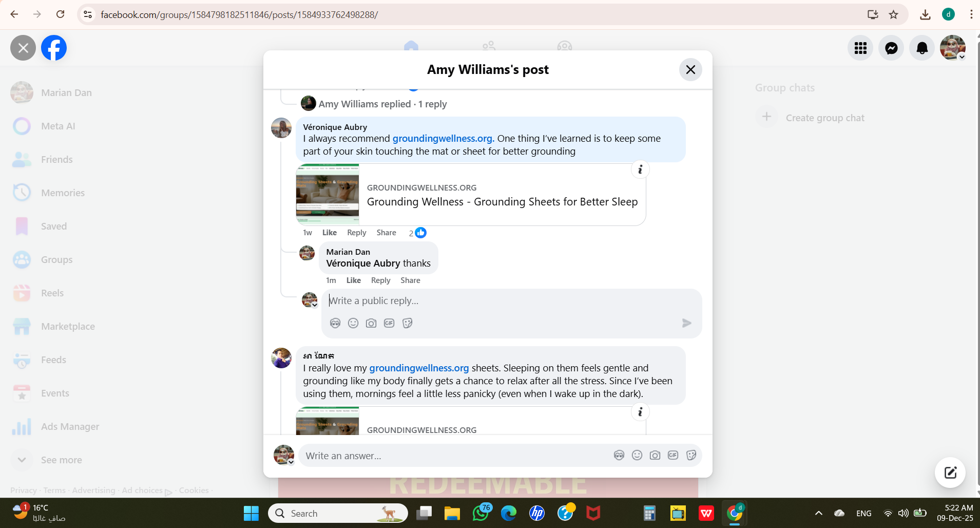The height and width of the screenshot is (528, 980).
Task: Click the Facebook logo icon
Action: pyautogui.click(x=54, y=48)
